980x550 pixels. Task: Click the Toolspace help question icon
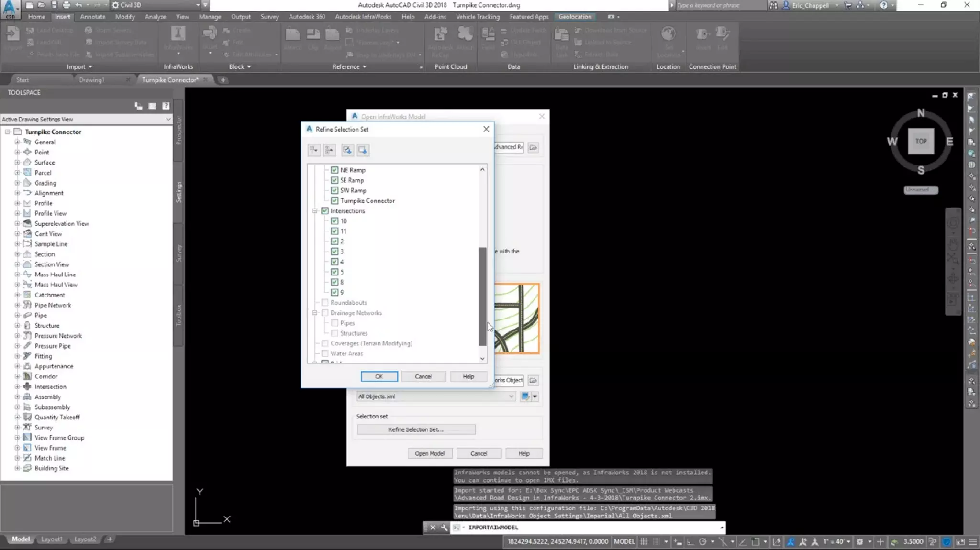coord(166,106)
